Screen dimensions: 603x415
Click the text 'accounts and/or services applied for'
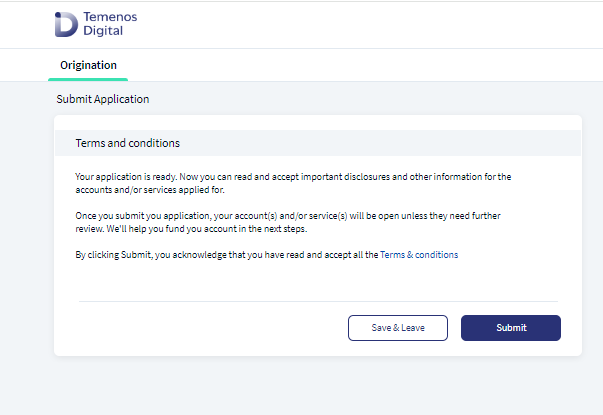click(150, 190)
